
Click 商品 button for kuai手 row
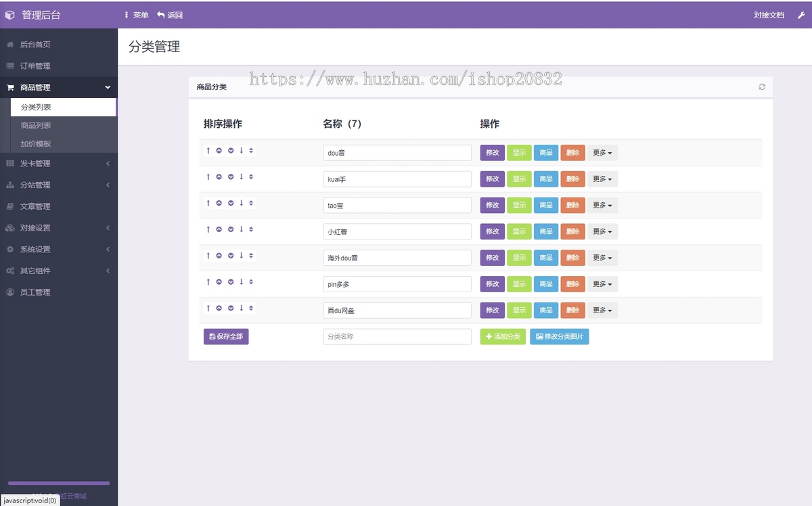[x=546, y=179]
